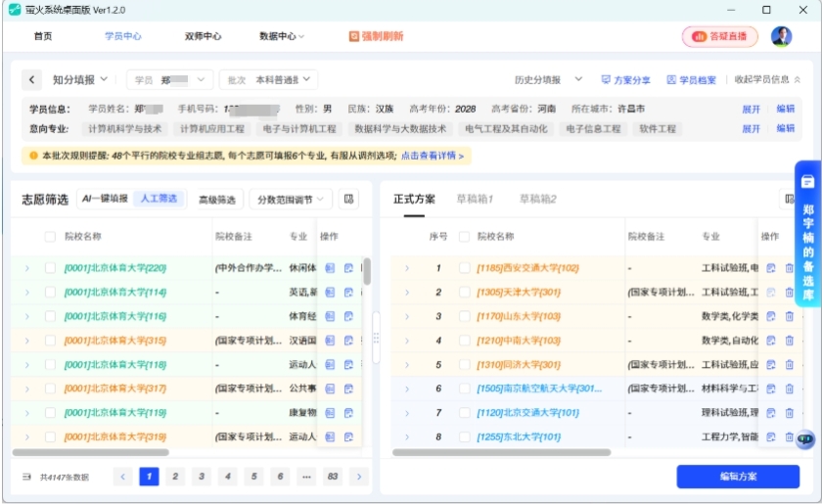Click first action icon for 北京体育大学(319)

[330, 436]
